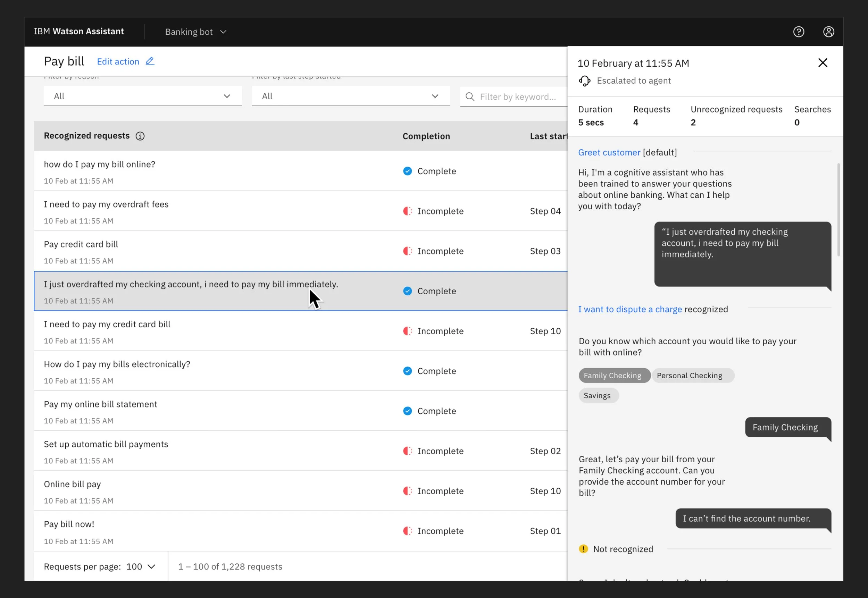Click the Escalated to agent headset icon
The width and height of the screenshot is (868, 598).
coord(585,81)
